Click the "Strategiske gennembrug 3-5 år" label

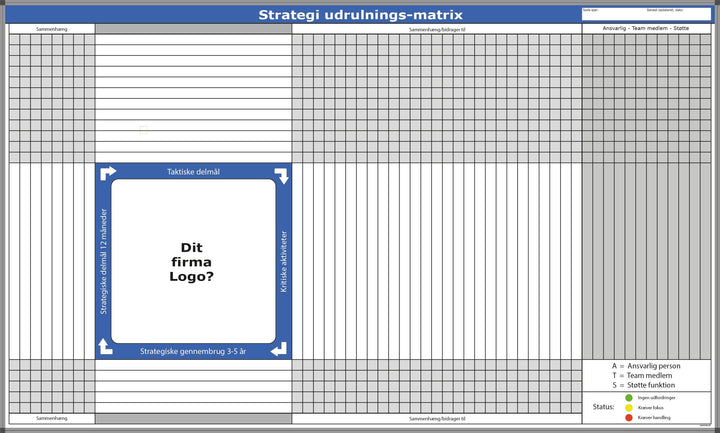tap(193, 351)
